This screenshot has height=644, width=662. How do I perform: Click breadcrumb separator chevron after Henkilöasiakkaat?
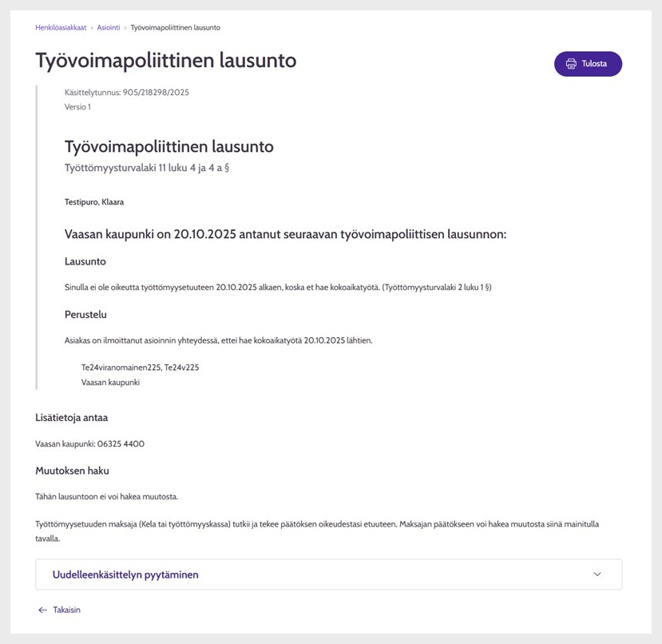[x=92, y=28]
